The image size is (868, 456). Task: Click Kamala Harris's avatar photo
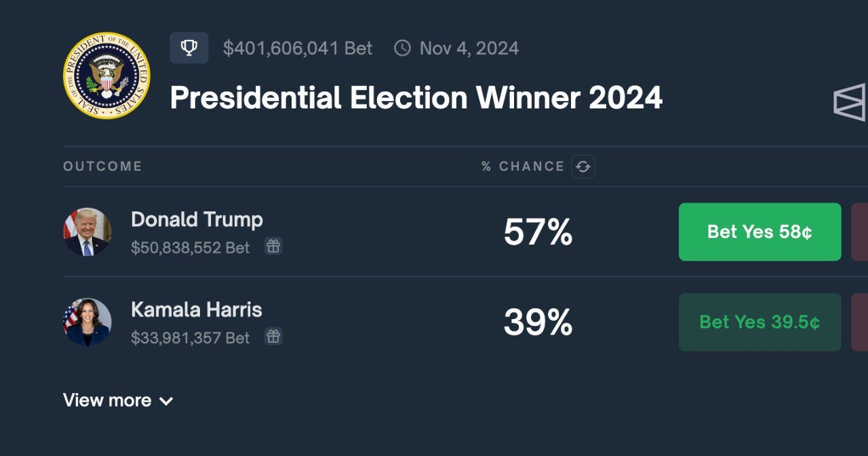click(87, 322)
